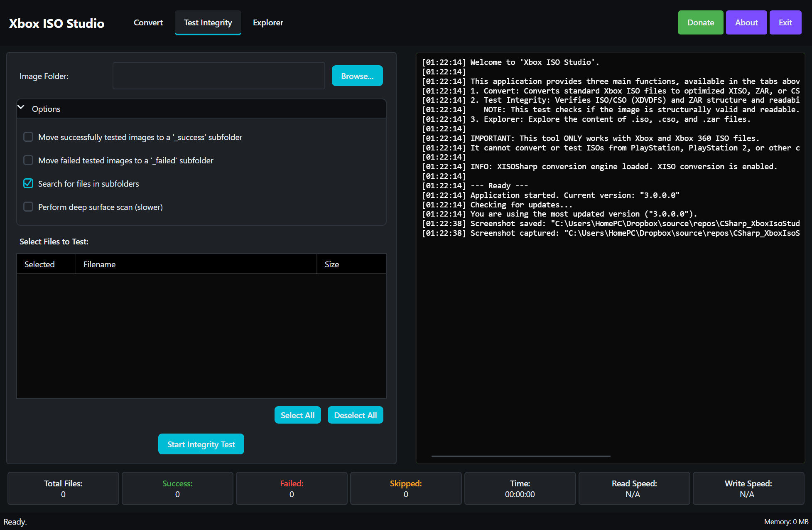Click the 'Read Speed:' display

coord(634,488)
